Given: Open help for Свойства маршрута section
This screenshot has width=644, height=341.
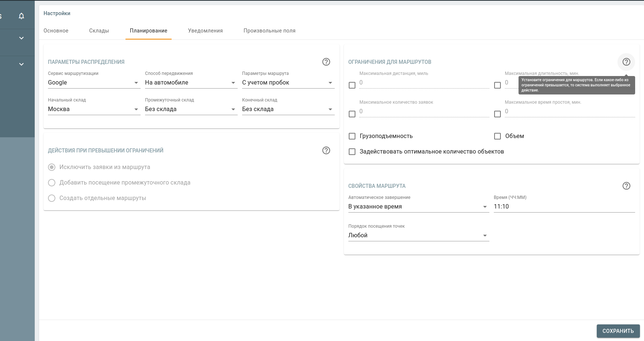Looking at the screenshot, I should [626, 186].
